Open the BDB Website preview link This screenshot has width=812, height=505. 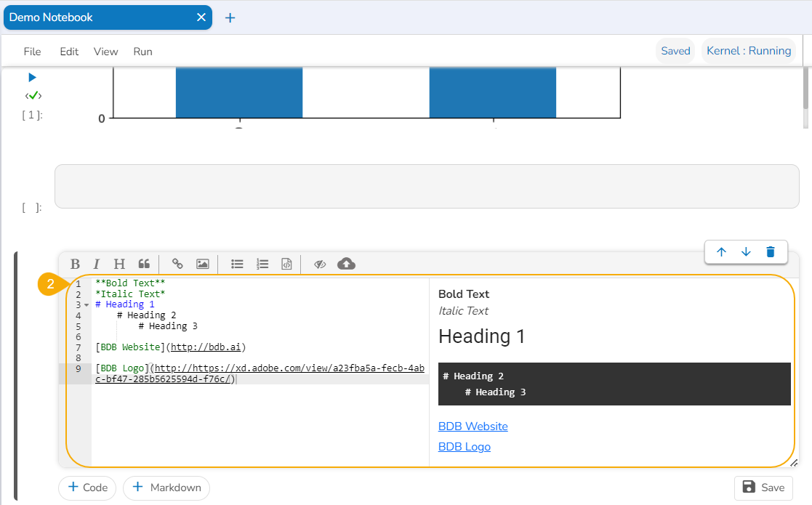coord(473,427)
